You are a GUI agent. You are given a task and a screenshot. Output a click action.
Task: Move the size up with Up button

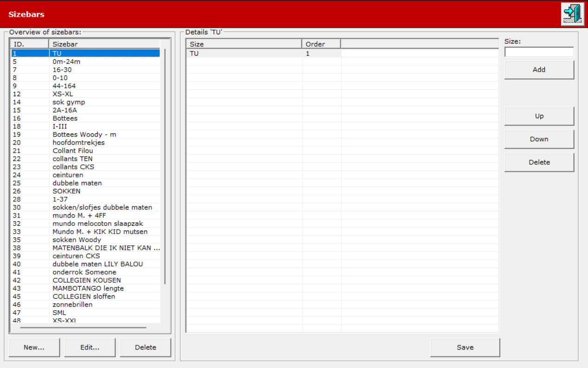coord(539,116)
